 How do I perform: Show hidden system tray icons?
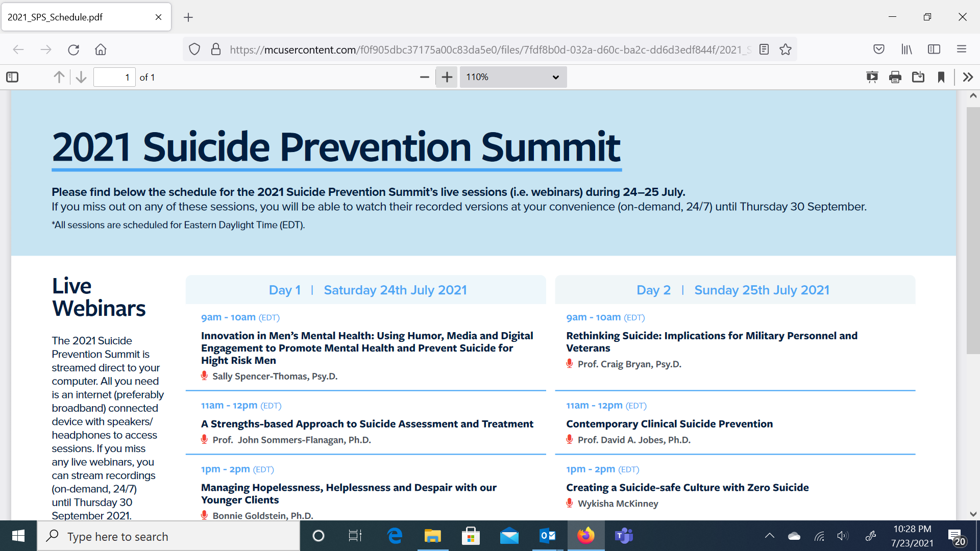[769, 536]
